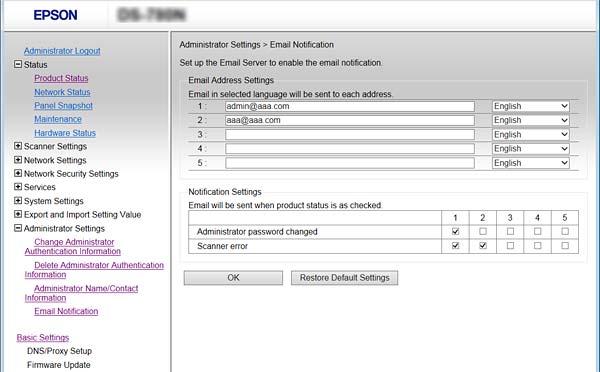Image resolution: width=600 pixels, height=372 pixels.
Task: Open language dropdown for address 4
Action: point(530,148)
